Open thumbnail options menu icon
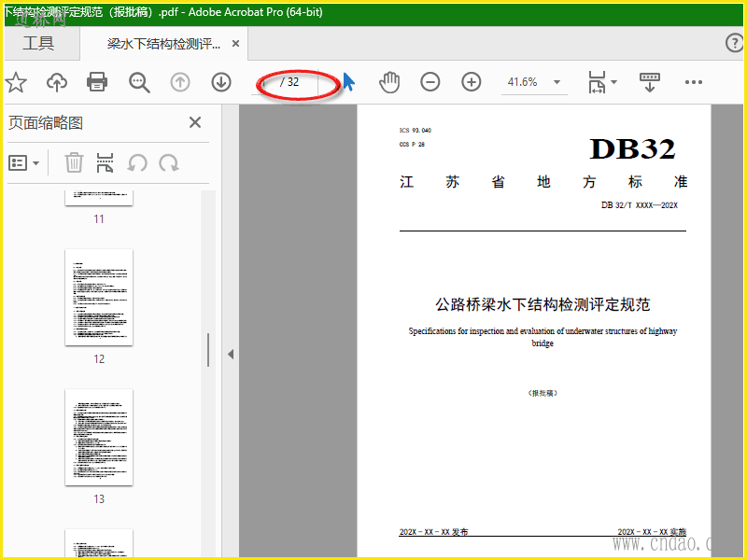 point(18,163)
